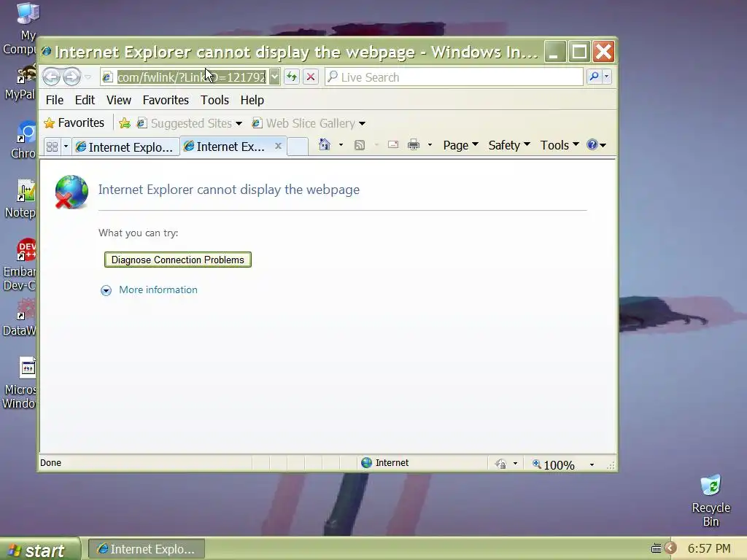This screenshot has height=560, width=747.
Task: Click the Live Search box
Action: tap(454, 77)
